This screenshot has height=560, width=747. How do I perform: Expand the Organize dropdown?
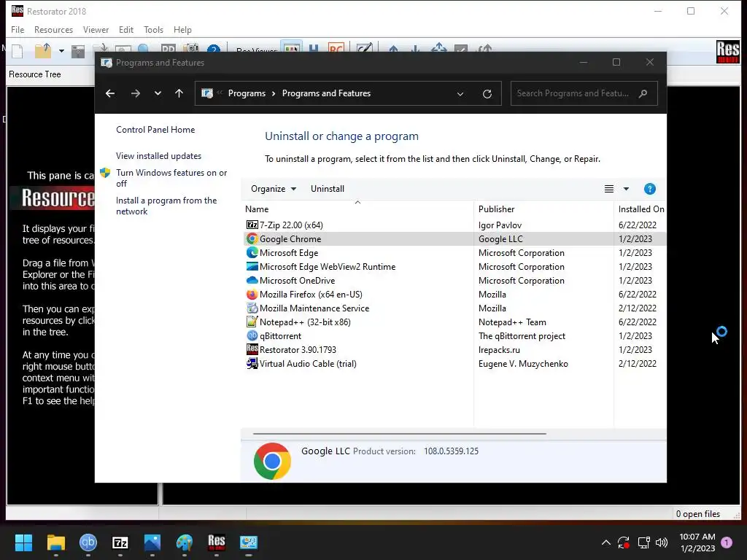[x=274, y=189]
